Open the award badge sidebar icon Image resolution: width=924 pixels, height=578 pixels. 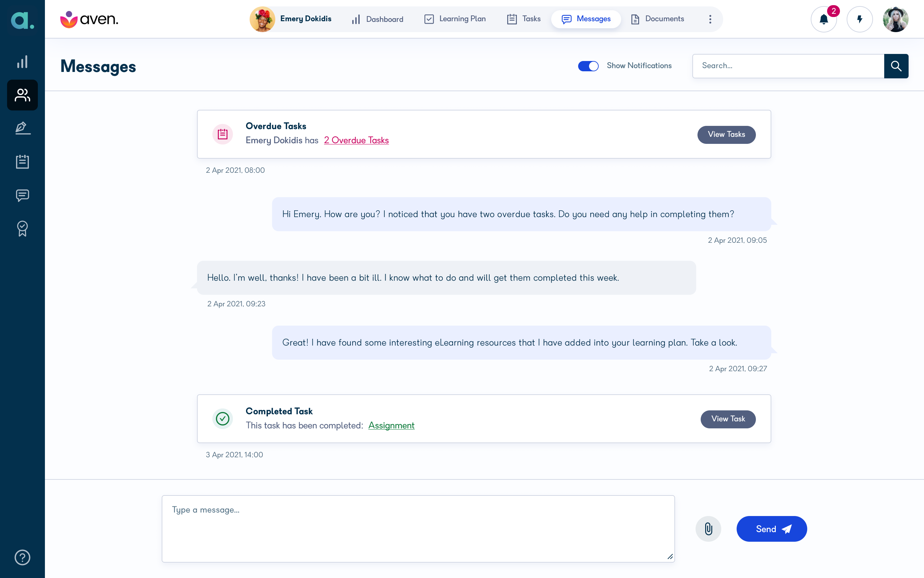(x=22, y=229)
